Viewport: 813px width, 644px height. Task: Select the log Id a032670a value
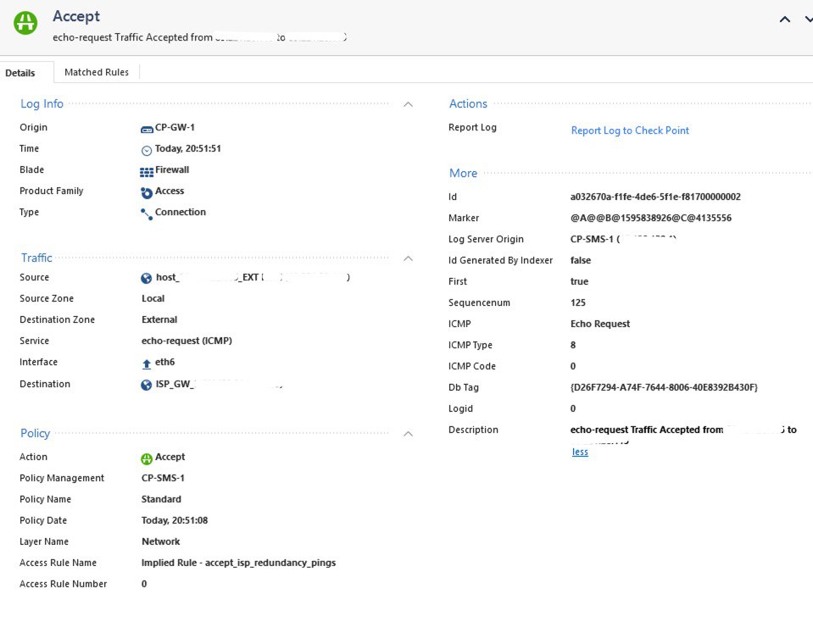[655, 197]
